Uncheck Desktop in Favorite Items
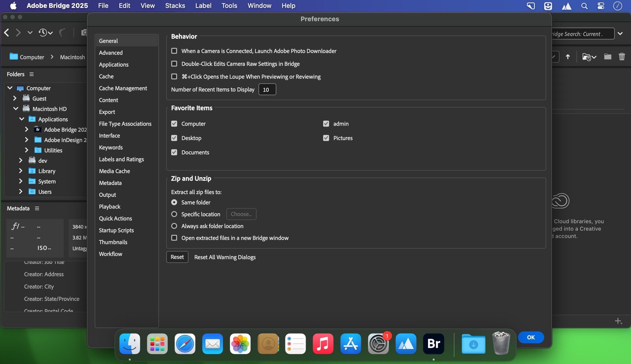The height and width of the screenshot is (364, 631). (174, 138)
